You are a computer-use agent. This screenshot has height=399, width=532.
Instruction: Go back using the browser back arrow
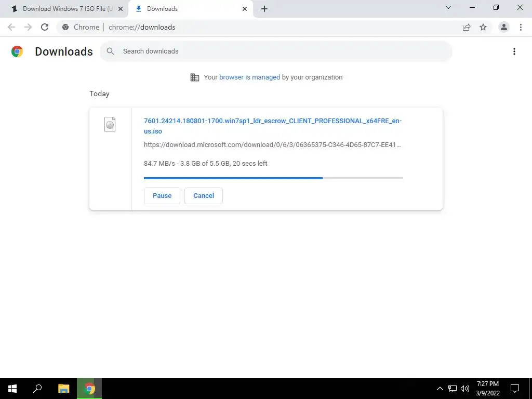point(11,27)
